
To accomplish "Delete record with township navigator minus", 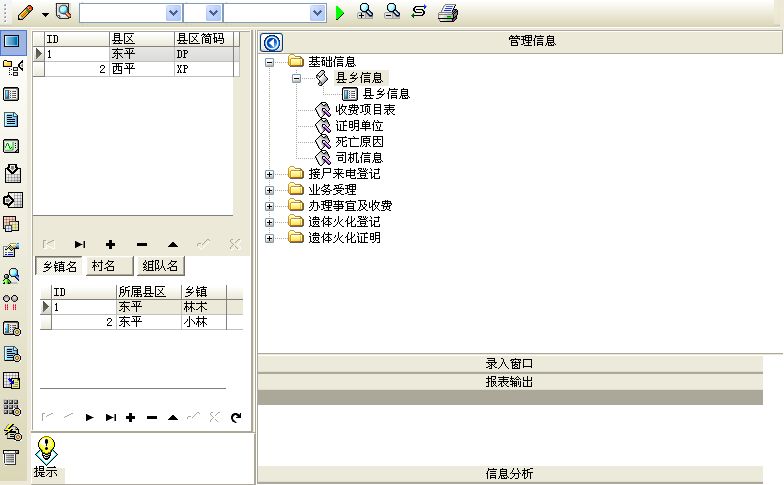I will tap(152, 418).
